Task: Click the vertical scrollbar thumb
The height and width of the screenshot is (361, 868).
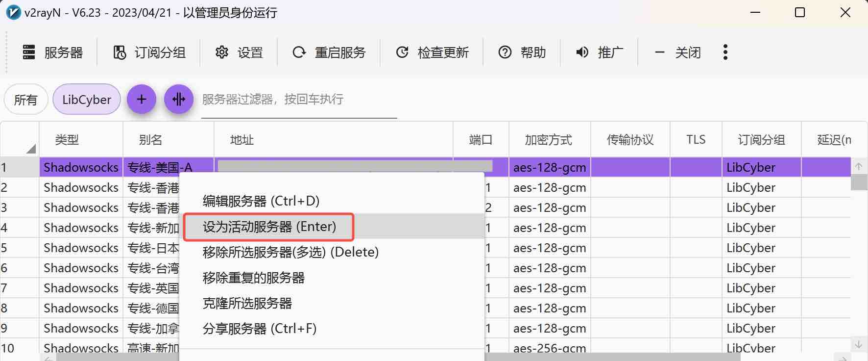Action: pos(859,182)
